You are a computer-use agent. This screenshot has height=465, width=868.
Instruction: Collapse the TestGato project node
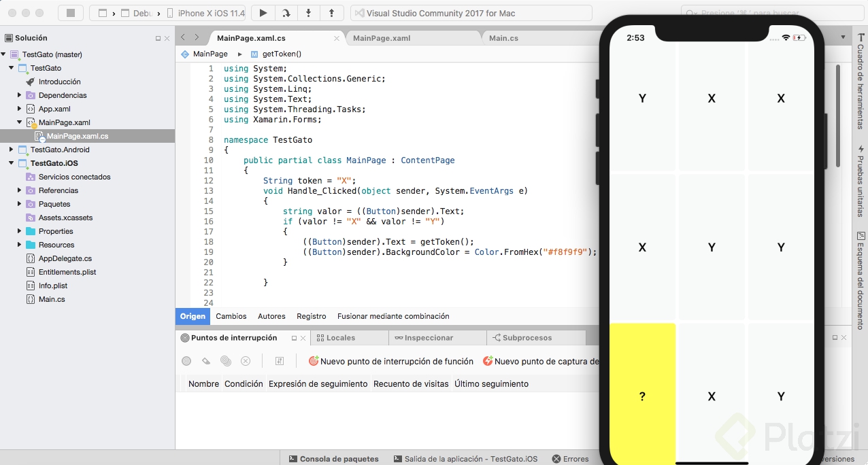tap(12, 68)
